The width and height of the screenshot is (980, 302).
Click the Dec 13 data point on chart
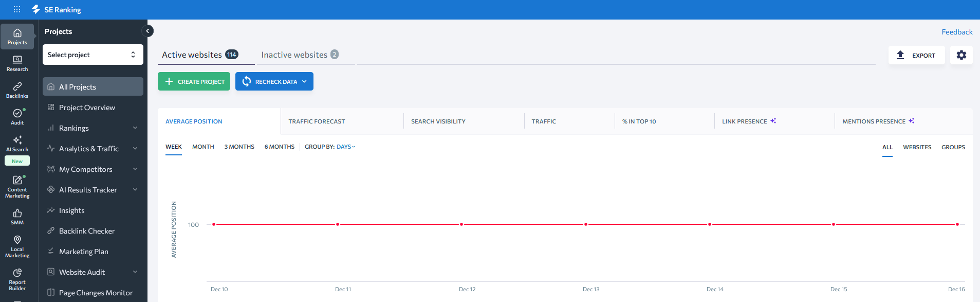(585, 224)
